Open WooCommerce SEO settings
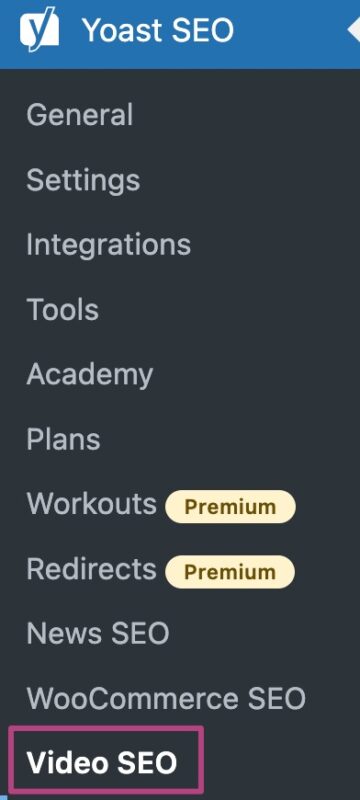Screen dimensions: 360x800 coord(166,699)
